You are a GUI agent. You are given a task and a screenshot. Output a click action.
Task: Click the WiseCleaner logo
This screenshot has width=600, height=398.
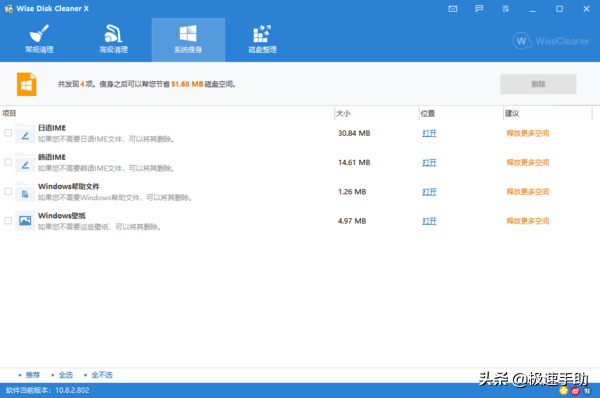pyautogui.click(x=551, y=41)
